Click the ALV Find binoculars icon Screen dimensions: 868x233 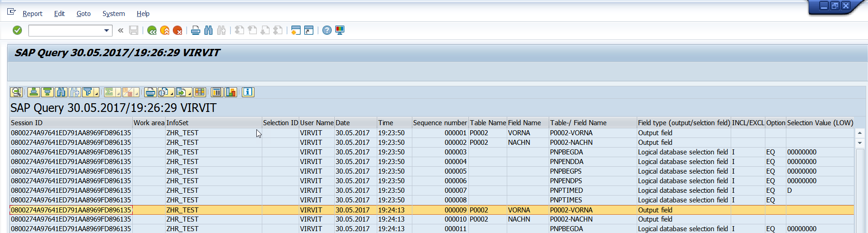61,92
